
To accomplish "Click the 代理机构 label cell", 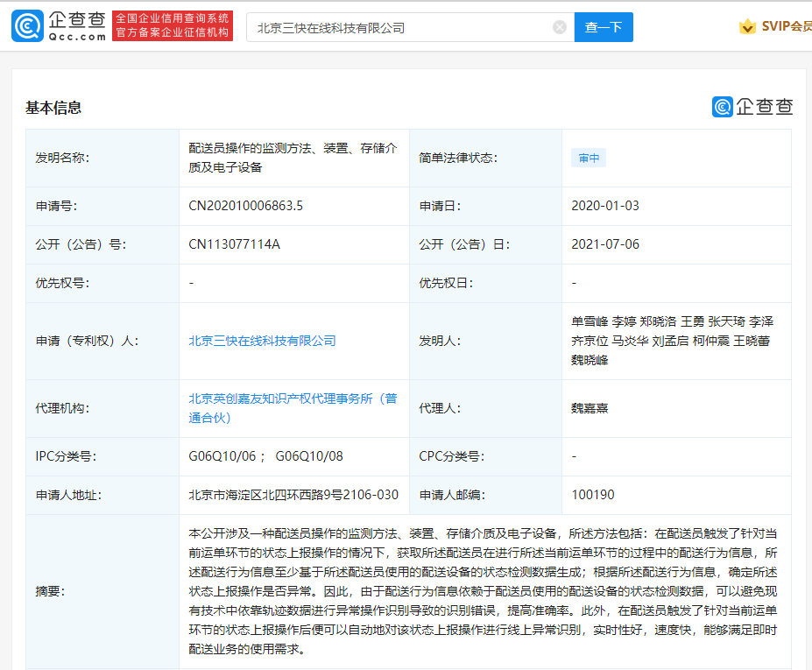I will tap(102, 408).
